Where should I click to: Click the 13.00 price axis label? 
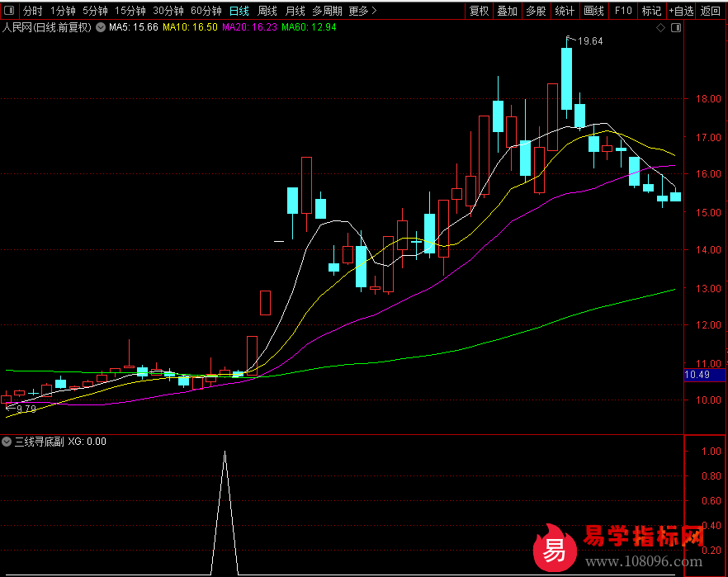pyautogui.click(x=707, y=288)
